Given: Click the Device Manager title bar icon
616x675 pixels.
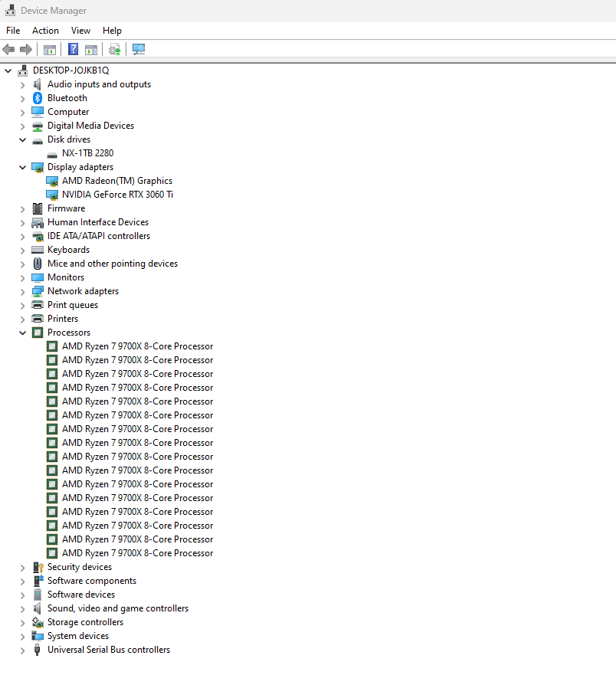Looking at the screenshot, I should click(x=11, y=11).
